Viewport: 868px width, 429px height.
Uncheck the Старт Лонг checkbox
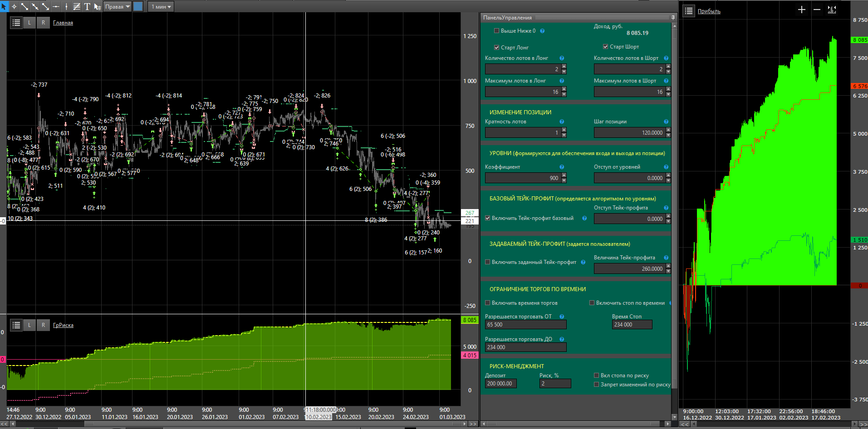(x=496, y=47)
